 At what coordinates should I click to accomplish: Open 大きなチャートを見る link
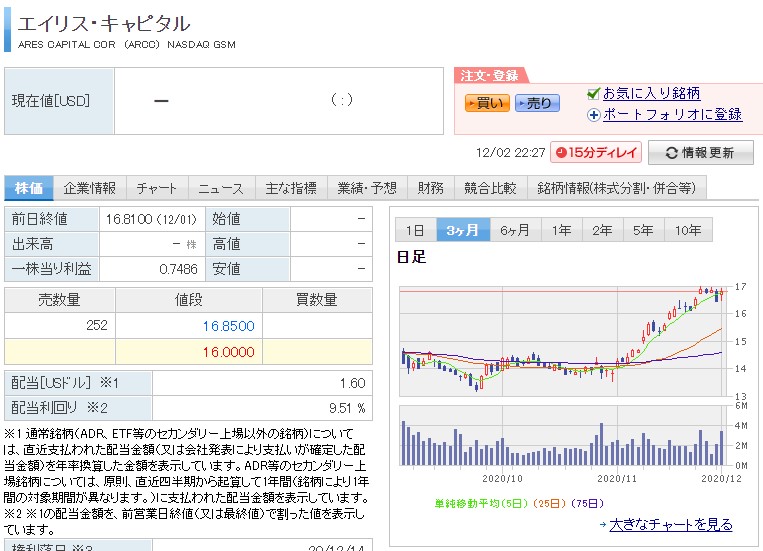[x=671, y=525]
